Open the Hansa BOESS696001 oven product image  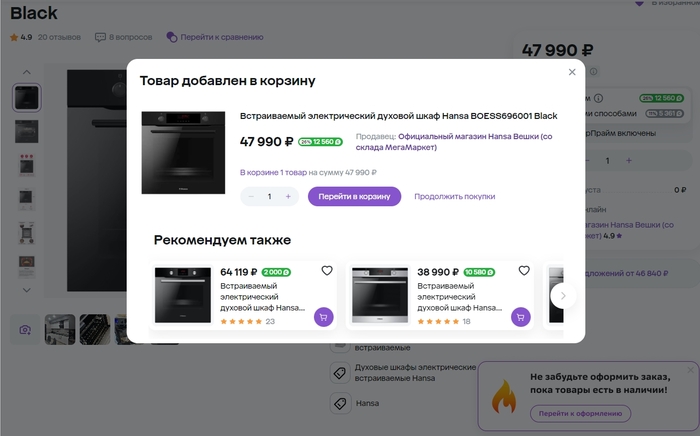(x=183, y=151)
